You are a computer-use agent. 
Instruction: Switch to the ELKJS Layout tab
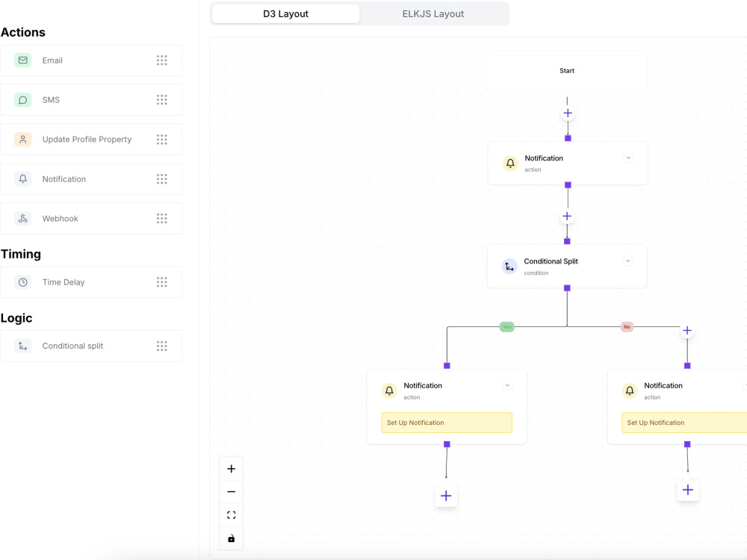(433, 13)
